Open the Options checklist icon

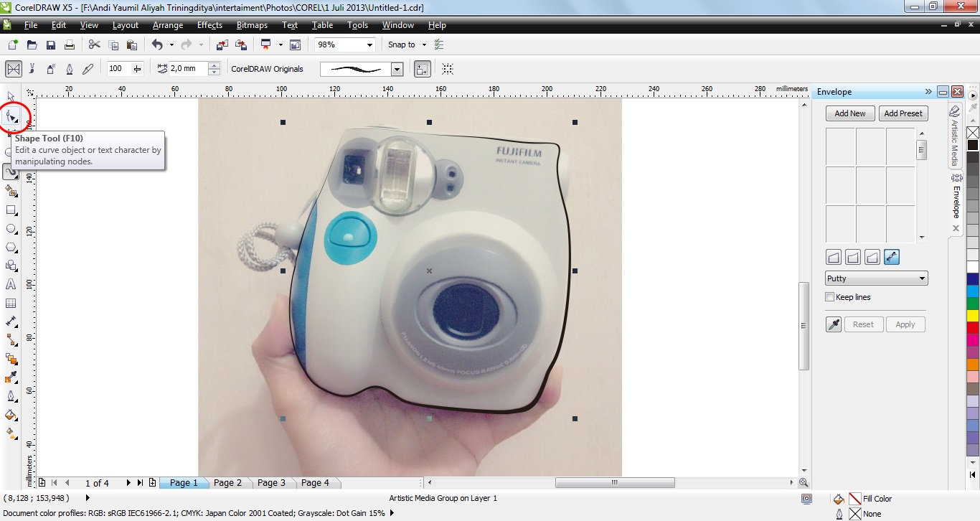click(439, 44)
